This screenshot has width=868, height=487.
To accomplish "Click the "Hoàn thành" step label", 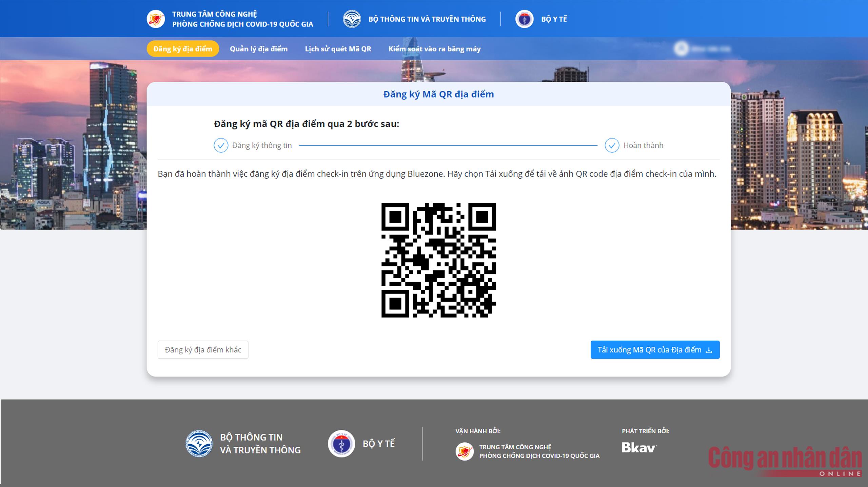I will tap(643, 145).
